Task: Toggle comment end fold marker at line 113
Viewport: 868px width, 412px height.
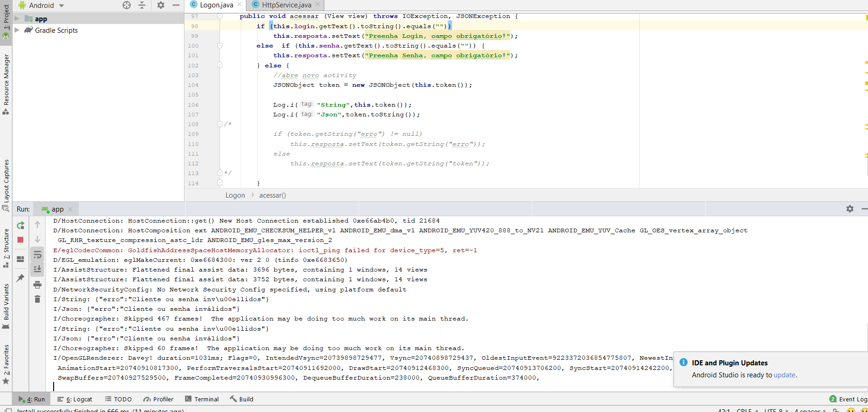Action: 220,173
